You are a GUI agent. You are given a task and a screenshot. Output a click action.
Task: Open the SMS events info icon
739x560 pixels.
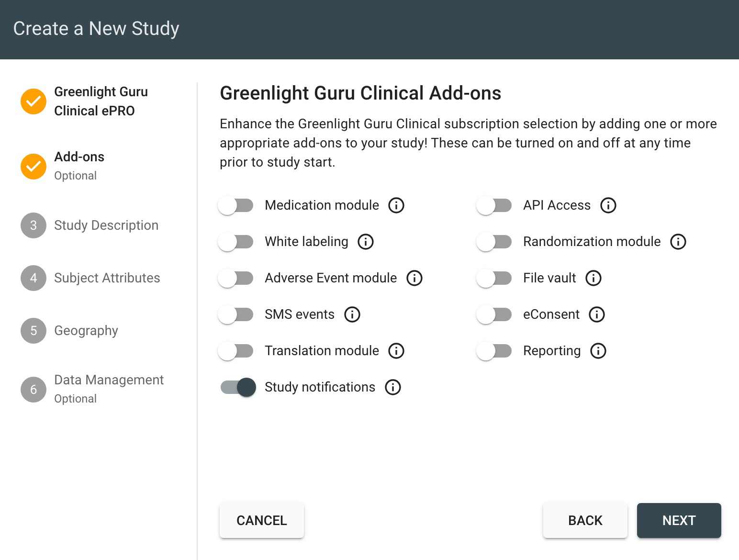pyautogui.click(x=352, y=314)
